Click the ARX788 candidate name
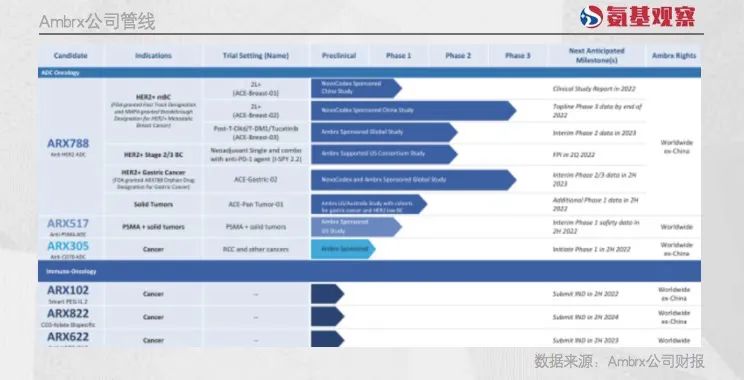The width and height of the screenshot is (744, 380). (x=68, y=143)
